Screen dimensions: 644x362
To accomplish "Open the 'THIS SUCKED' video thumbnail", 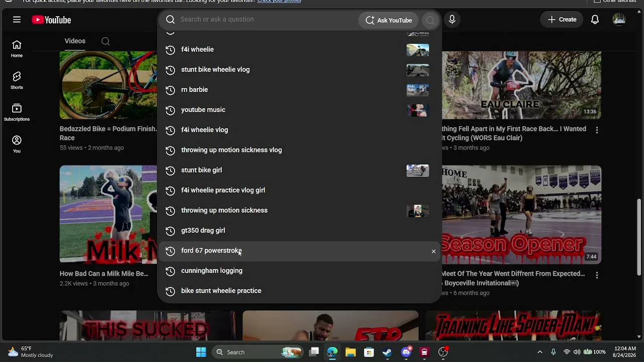I will (x=147, y=326).
